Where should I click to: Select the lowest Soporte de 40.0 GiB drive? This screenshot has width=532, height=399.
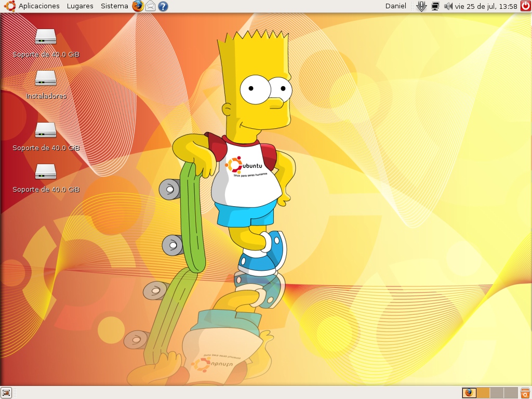(x=46, y=171)
